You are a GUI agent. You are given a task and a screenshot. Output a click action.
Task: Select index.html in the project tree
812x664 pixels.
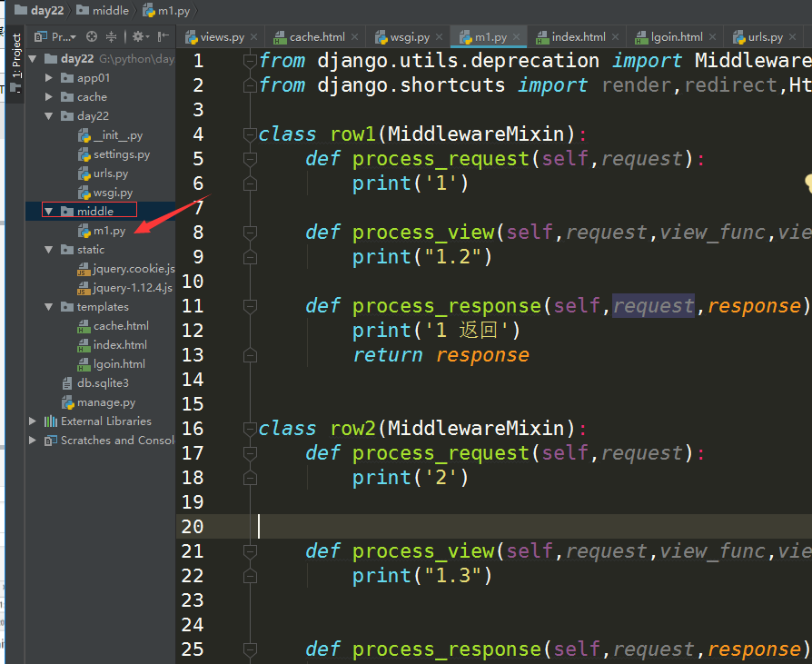[x=112, y=345]
